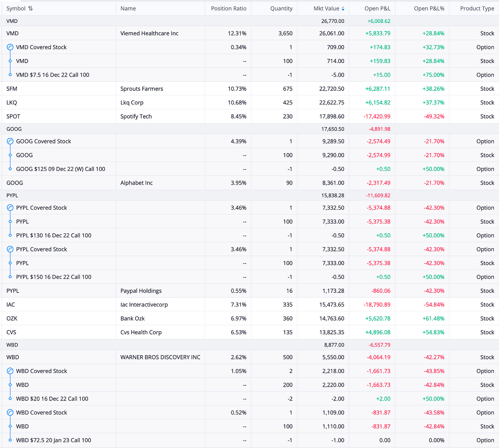Click the VMD Covered Stock strategy icon
Screen dimensions: 499x448
click(10, 47)
